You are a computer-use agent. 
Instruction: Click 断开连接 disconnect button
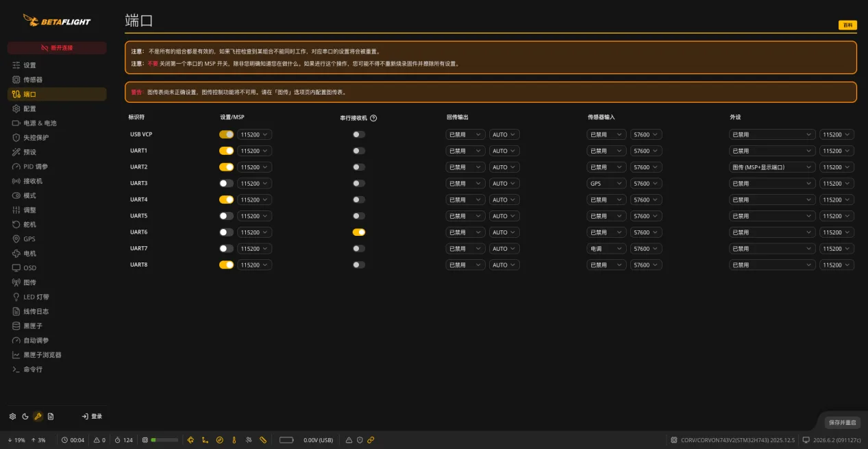(57, 48)
